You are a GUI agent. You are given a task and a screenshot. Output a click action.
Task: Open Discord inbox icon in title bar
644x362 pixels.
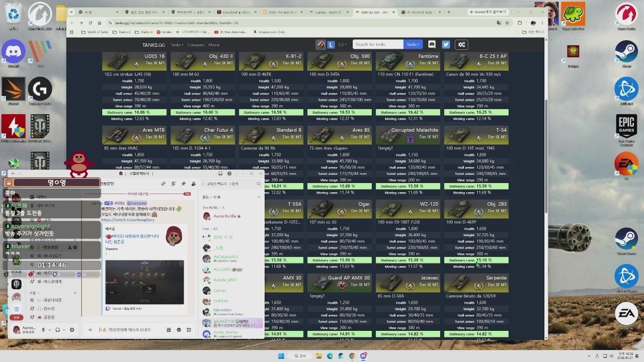[x=220, y=173]
